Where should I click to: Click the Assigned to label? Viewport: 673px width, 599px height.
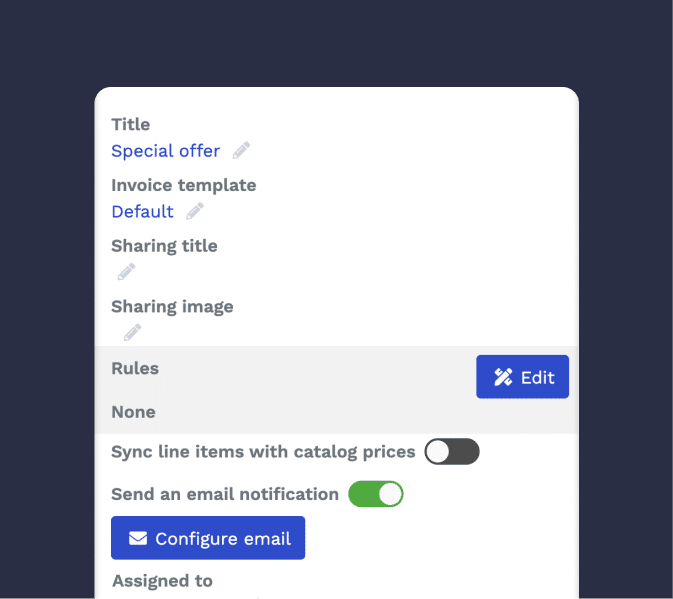click(162, 581)
